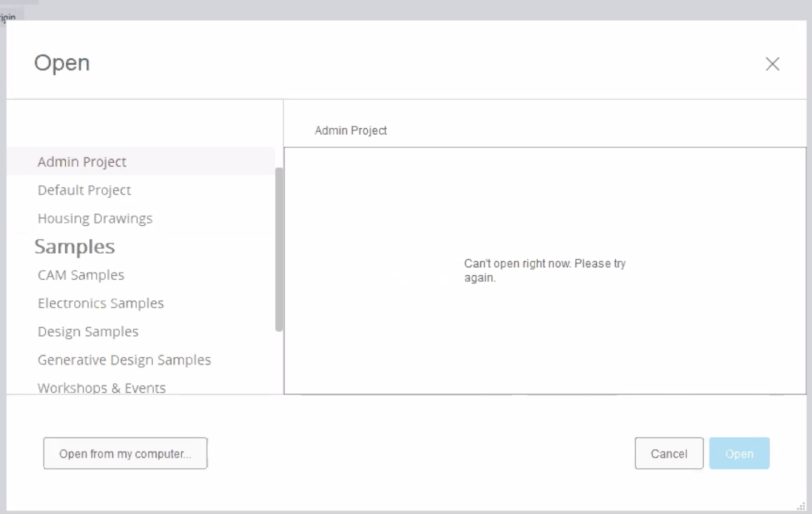Image resolution: width=812 pixels, height=514 pixels.
Task: Click the Open dialog title text
Action: (x=62, y=63)
